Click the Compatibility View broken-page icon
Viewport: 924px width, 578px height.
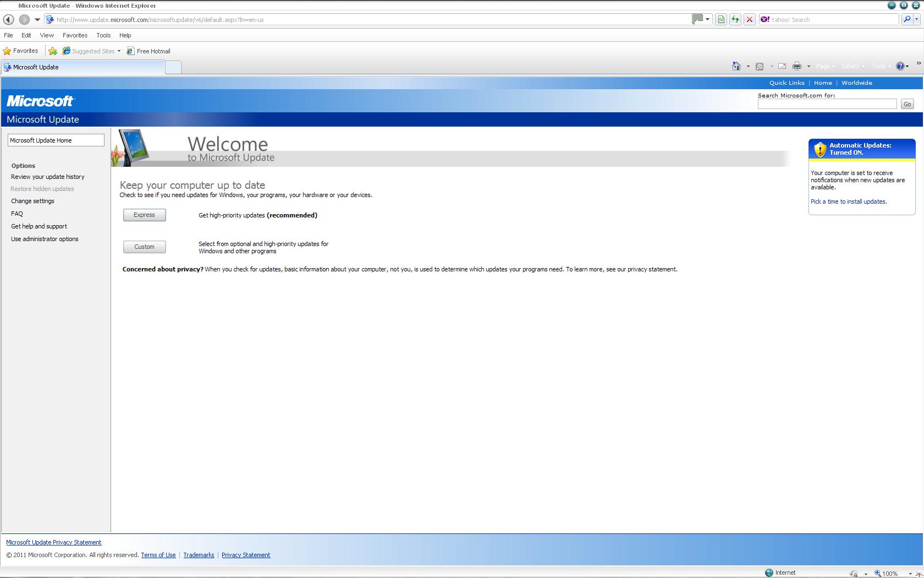click(x=721, y=19)
